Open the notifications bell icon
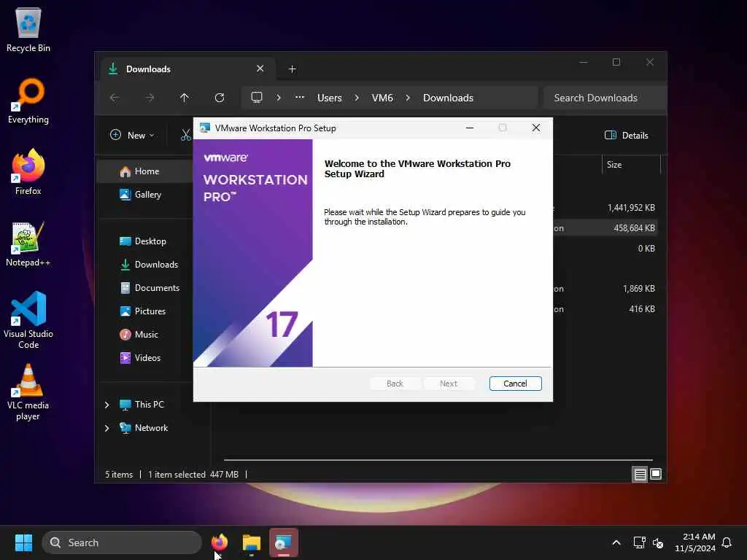The image size is (747, 560). [x=727, y=542]
